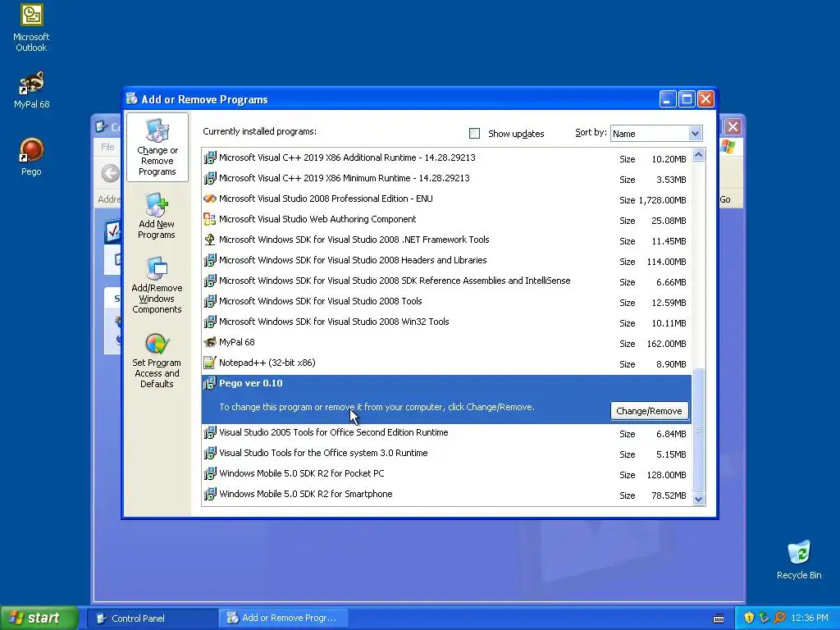Select Microsoft Visual Studio Web Authoring Component text
The image size is (840, 630).
tap(317, 219)
